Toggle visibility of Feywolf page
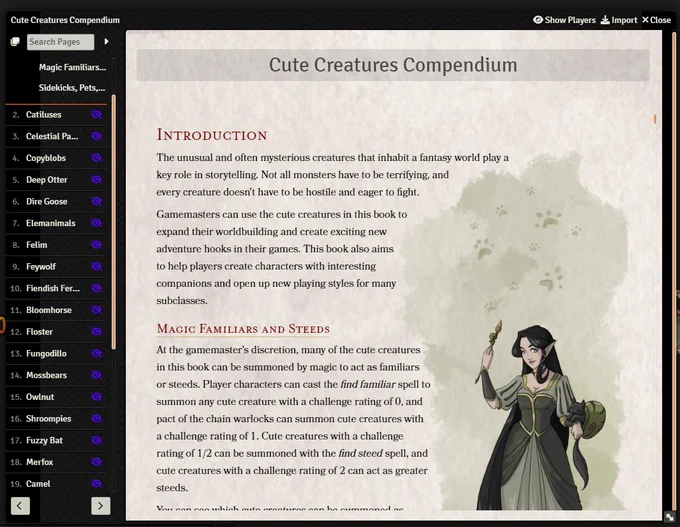 click(x=96, y=266)
